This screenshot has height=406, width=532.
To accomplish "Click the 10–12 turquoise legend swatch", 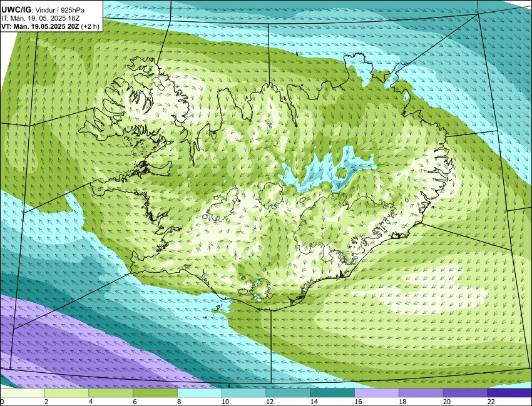I will tap(243, 393).
